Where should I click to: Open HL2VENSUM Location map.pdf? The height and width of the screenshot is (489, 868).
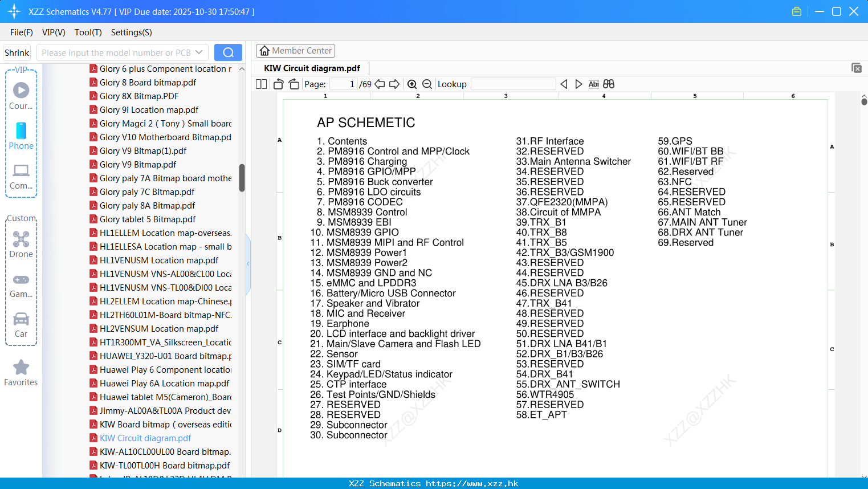point(159,329)
